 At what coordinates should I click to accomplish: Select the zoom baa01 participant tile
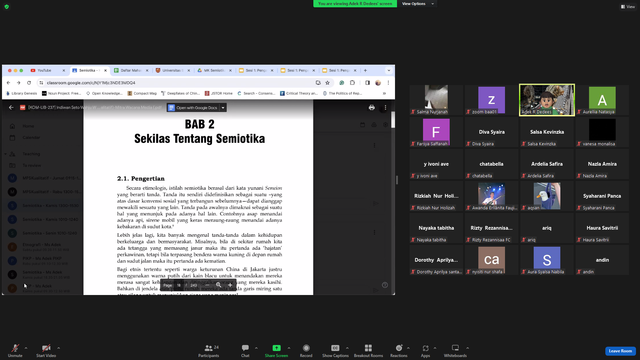(491, 100)
